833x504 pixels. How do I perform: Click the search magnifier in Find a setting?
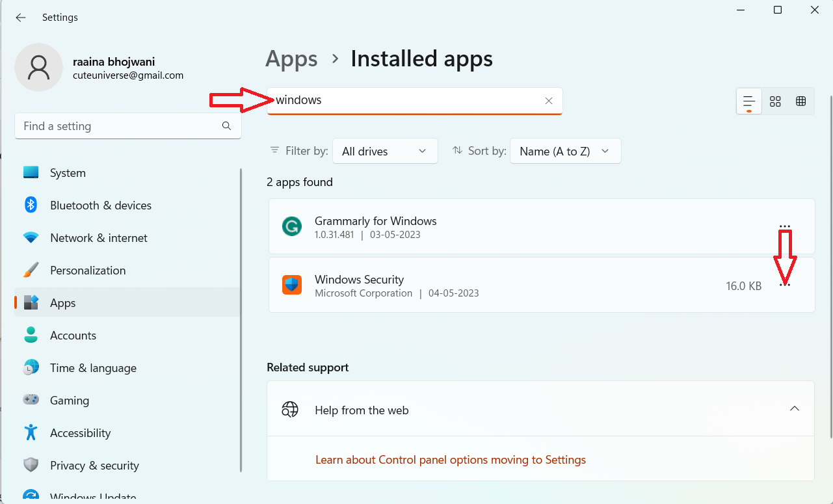click(x=226, y=126)
